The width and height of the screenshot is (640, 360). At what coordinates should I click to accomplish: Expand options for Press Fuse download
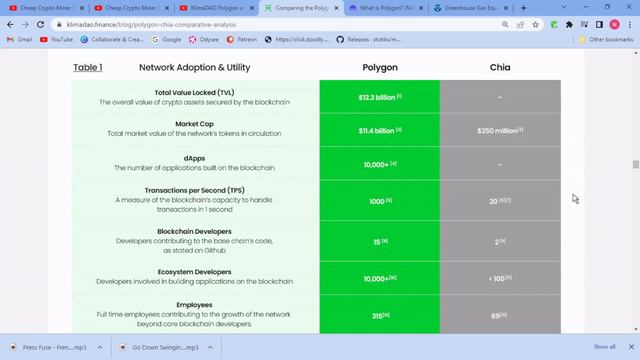click(100, 347)
